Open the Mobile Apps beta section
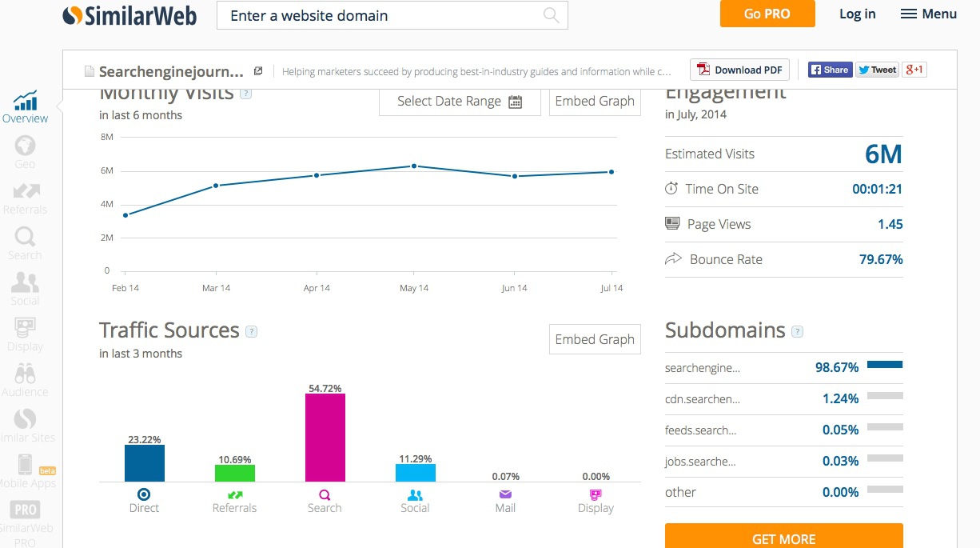This screenshot has height=548, width=980. (x=27, y=472)
